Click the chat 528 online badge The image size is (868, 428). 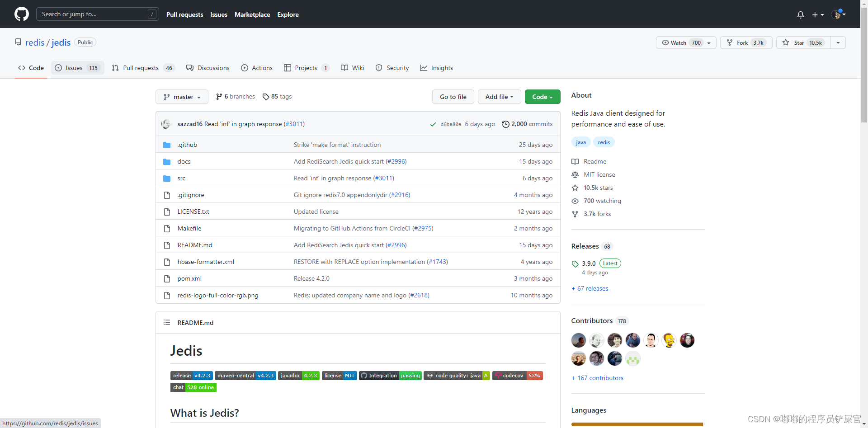pyautogui.click(x=193, y=387)
